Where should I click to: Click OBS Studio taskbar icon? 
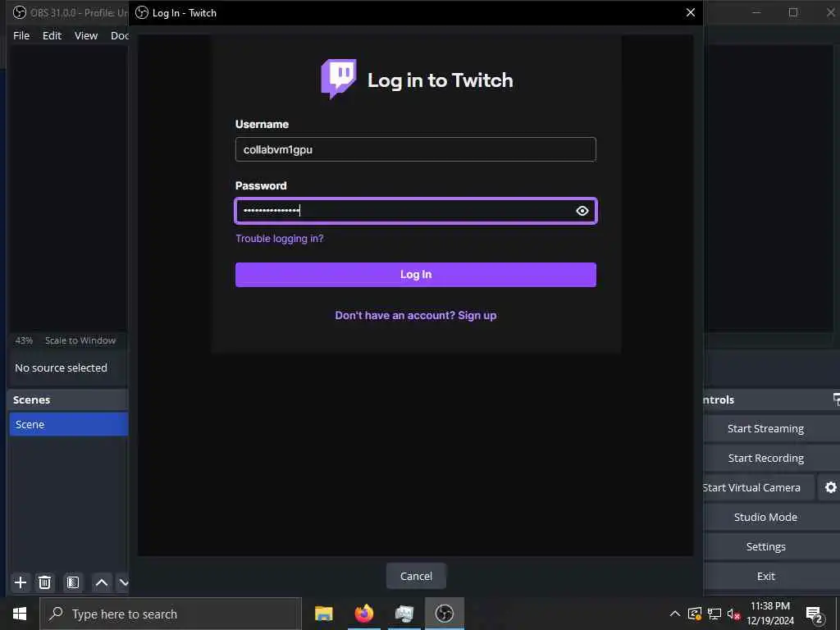click(444, 614)
